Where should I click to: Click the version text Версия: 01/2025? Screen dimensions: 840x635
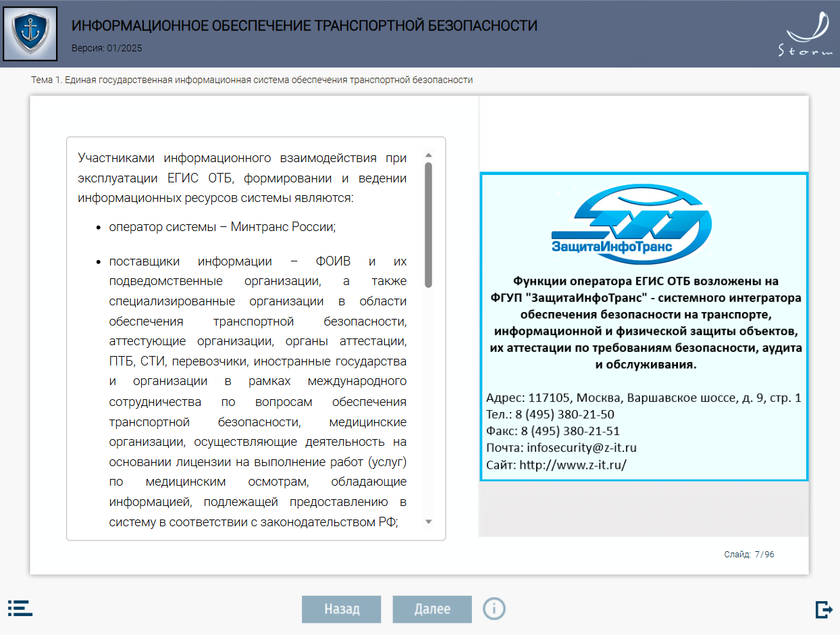coord(107,49)
